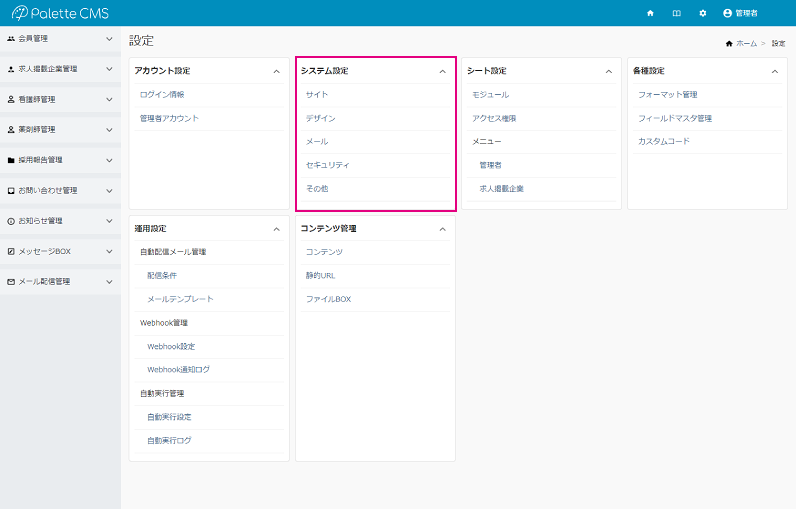Click the Palette CMS logo
Image resolution: width=796 pixels, height=509 pixels.
pyautogui.click(x=60, y=13)
